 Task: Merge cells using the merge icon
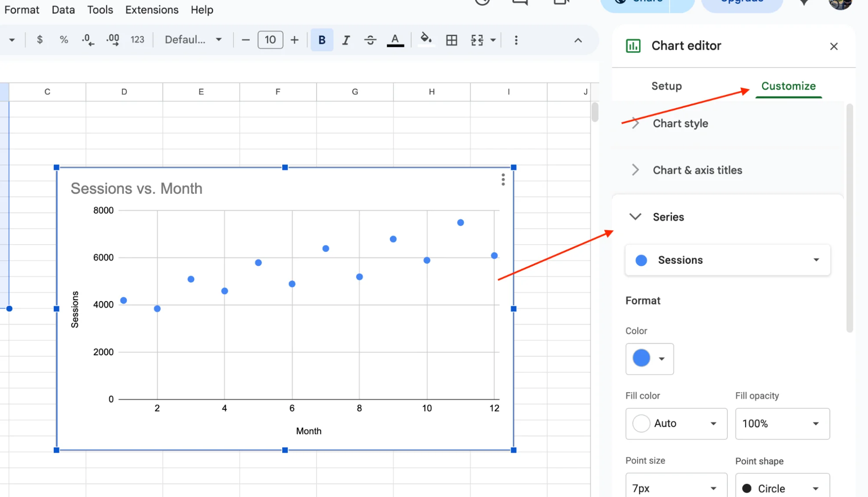click(478, 40)
